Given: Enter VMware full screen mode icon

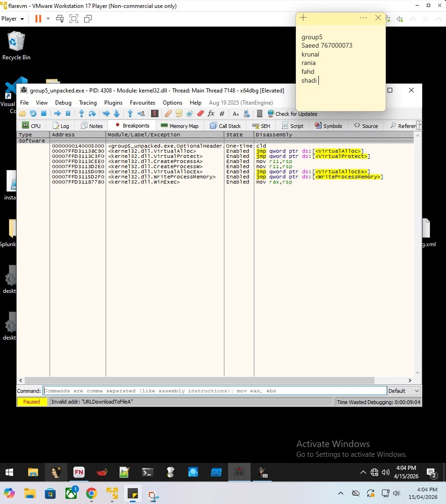Looking at the screenshot, I should (74, 19).
